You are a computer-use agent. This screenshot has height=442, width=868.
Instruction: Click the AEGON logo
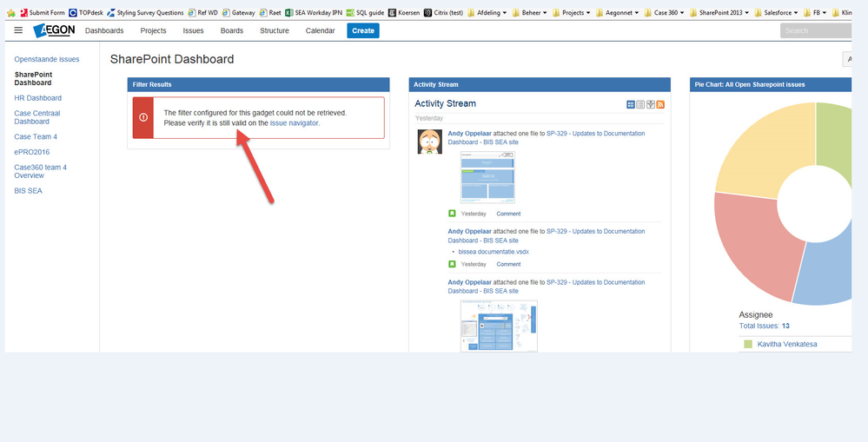pos(54,30)
